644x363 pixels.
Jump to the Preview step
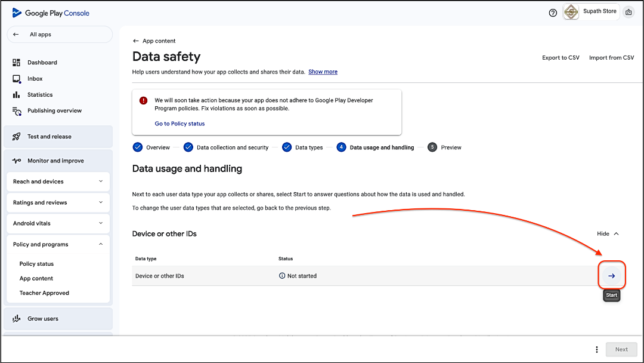(x=450, y=147)
